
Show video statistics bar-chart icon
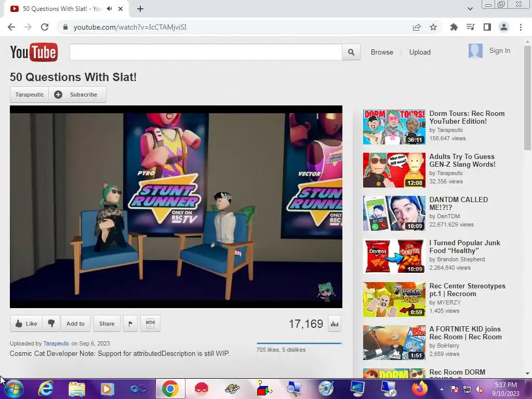pyautogui.click(x=335, y=324)
